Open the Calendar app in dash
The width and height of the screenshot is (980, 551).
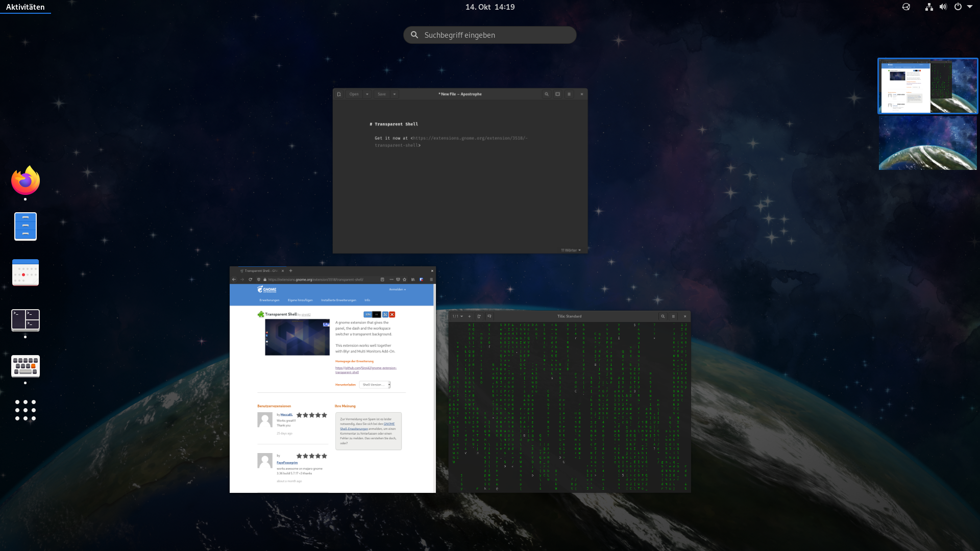26,272
